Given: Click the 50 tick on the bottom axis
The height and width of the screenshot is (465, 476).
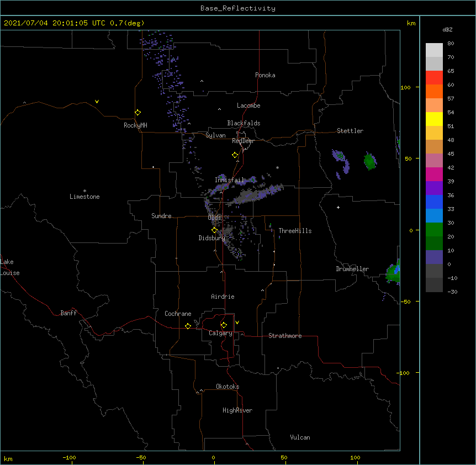Looking at the screenshot, I should [x=284, y=457].
